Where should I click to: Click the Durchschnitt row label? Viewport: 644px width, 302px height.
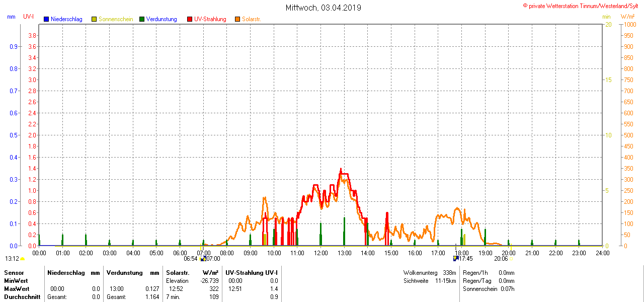tap(22, 297)
